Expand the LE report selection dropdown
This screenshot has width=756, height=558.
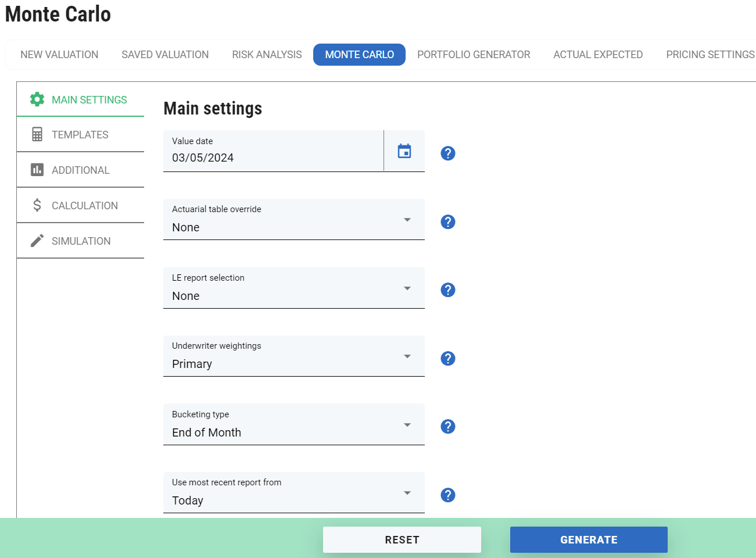pyautogui.click(x=293, y=288)
